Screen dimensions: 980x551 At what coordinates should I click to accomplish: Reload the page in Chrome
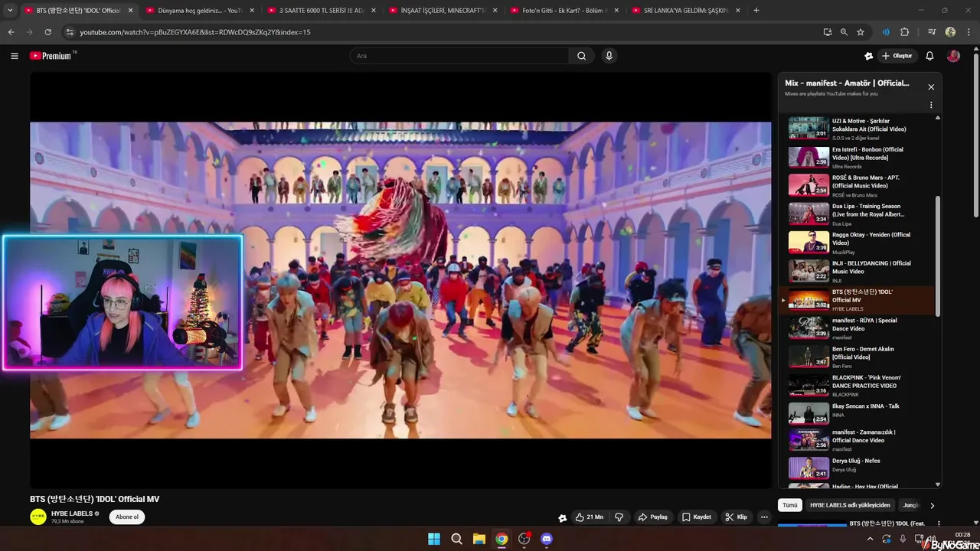click(x=47, y=32)
